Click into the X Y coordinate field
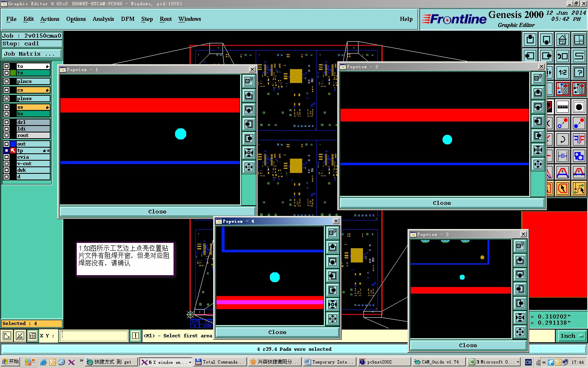 click(x=94, y=336)
